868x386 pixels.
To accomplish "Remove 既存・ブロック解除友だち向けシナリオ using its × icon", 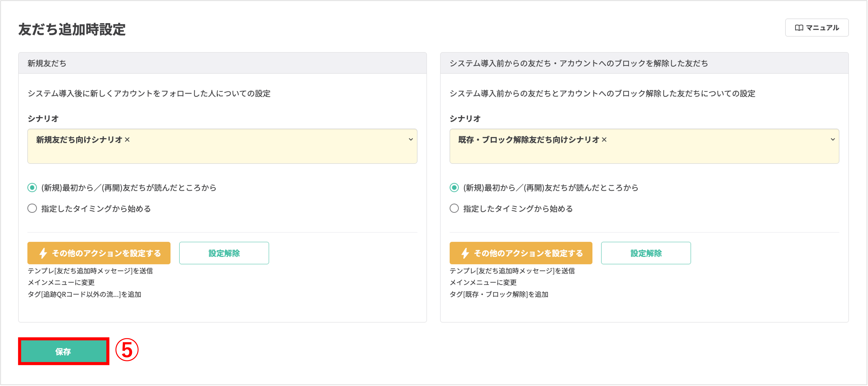I will [x=605, y=139].
